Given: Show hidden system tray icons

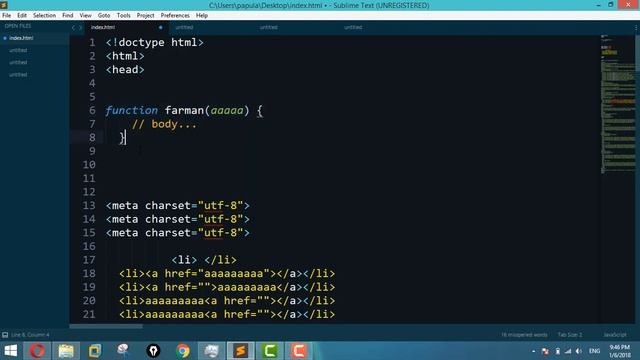Looking at the screenshot, I should tap(533, 351).
